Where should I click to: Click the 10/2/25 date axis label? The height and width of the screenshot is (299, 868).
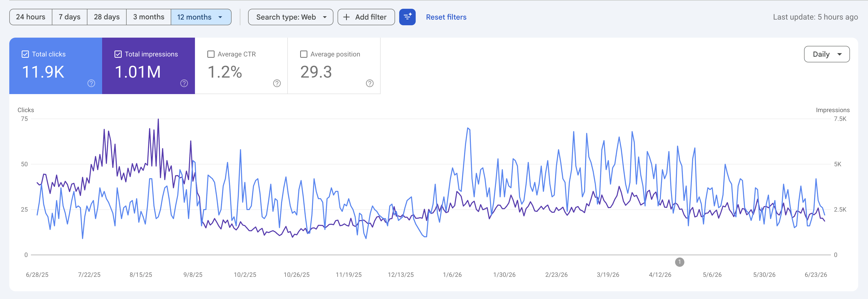tap(245, 275)
